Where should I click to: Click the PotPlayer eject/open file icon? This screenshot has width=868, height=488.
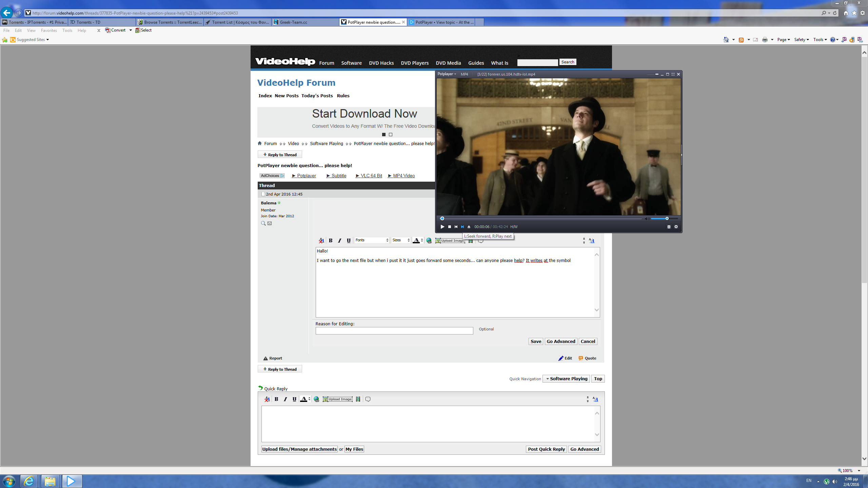(x=469, y=227)
